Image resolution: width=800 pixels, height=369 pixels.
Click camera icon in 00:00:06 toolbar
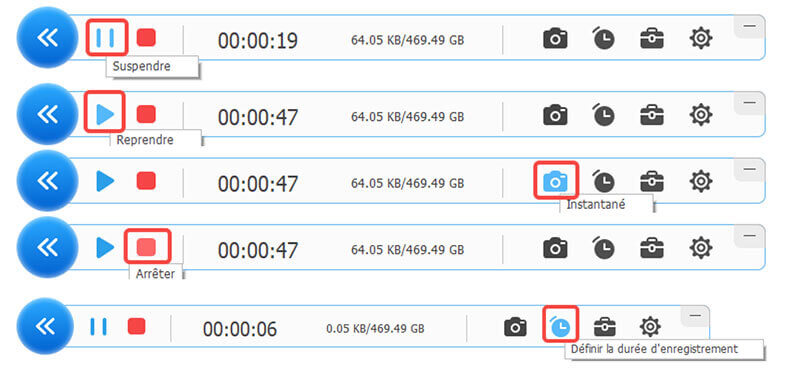(515, 327)
